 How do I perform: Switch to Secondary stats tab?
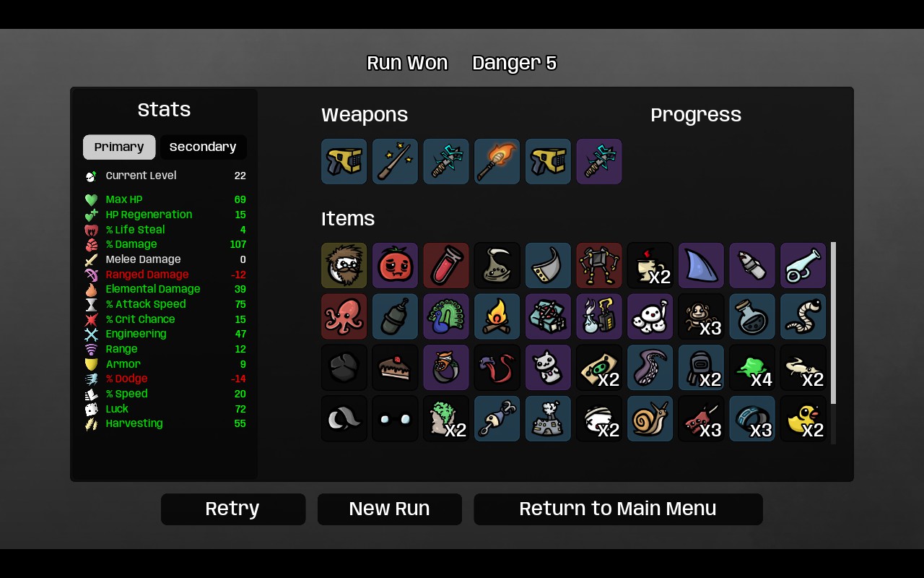click(203, 147)
